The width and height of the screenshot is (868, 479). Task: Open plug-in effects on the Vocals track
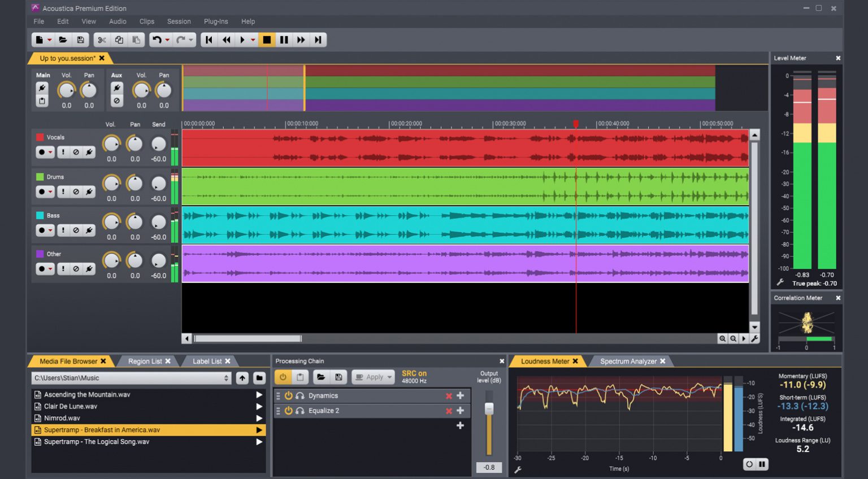(x=89, y=152)
